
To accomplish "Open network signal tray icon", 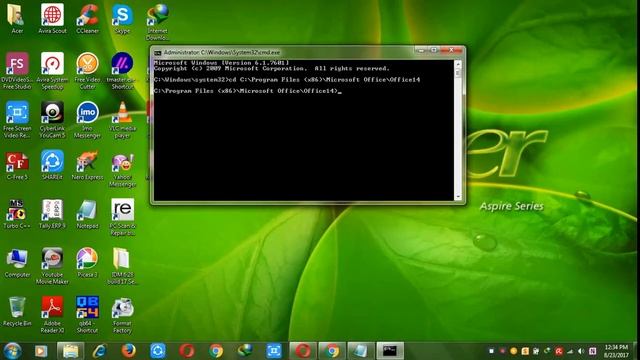I will point(570,351).
